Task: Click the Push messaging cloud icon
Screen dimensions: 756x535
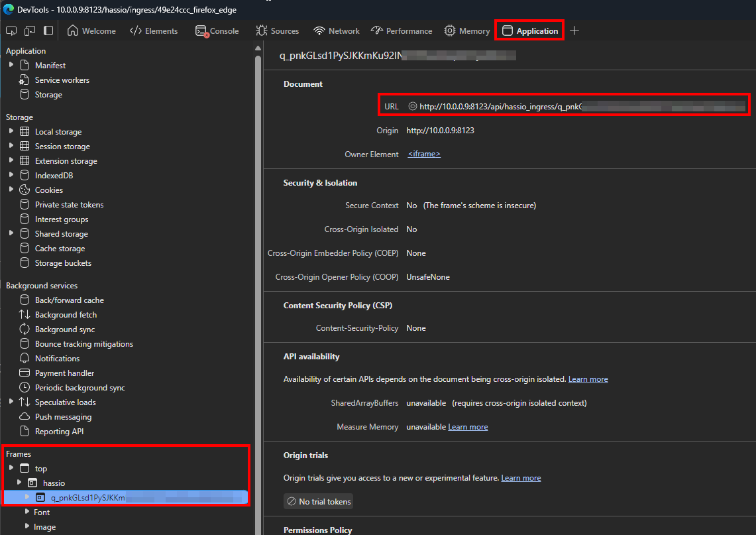Action: coord(25,416)
